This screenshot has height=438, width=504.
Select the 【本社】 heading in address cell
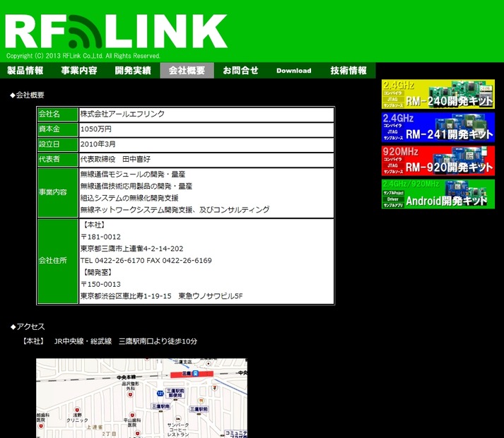point(94,225)
